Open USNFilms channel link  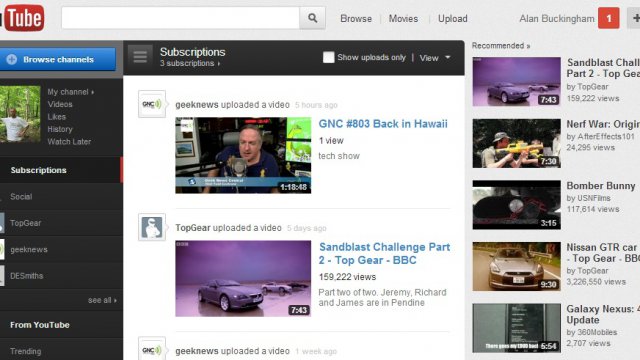click(x=593, y=198)
